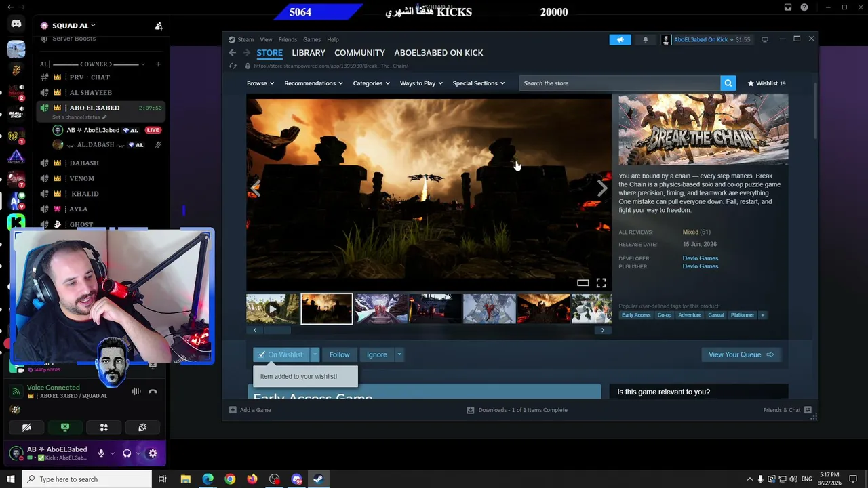Image resolution: width=868 pixels, height=488 pixels.
Task: Toggle fullscreen on the game screenshot
Action: pyautogui.click(x=601, y=283)
